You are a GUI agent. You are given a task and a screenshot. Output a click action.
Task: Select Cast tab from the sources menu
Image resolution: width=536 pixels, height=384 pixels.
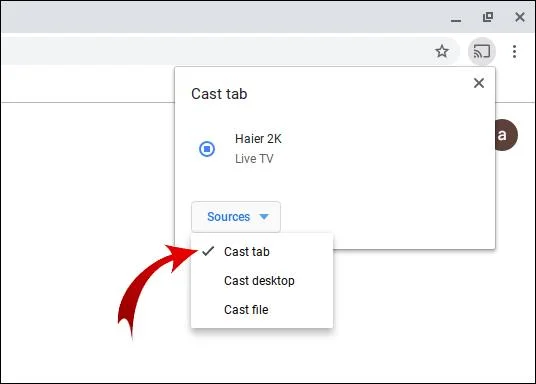coord(262,252)
